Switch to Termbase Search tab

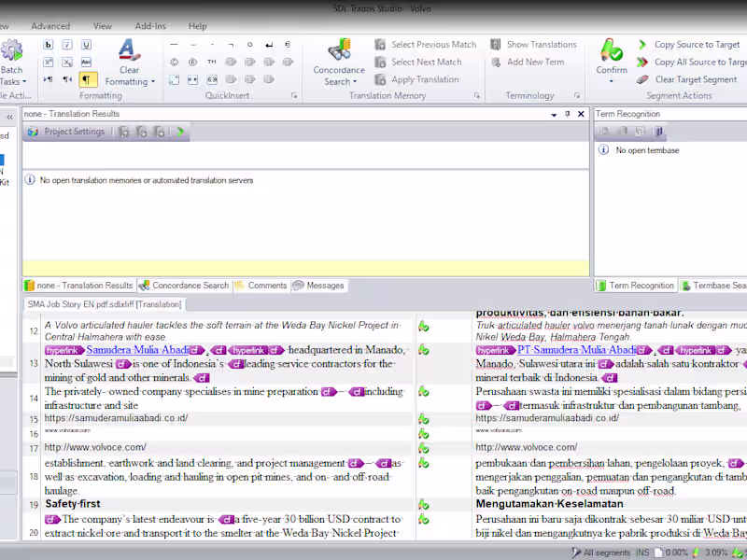(713, 286)
